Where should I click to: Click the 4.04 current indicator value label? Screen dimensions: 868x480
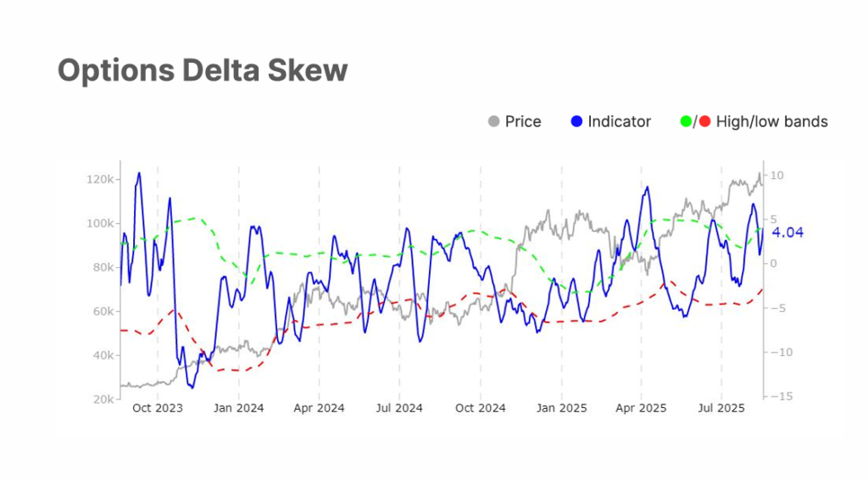pyautogui.click(x=787, y=232)
